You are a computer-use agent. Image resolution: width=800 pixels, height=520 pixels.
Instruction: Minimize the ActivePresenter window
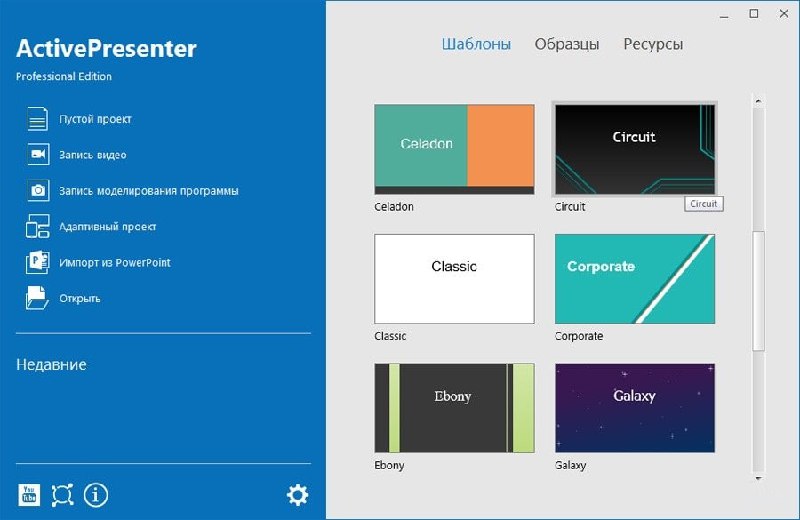pos(724,15)
